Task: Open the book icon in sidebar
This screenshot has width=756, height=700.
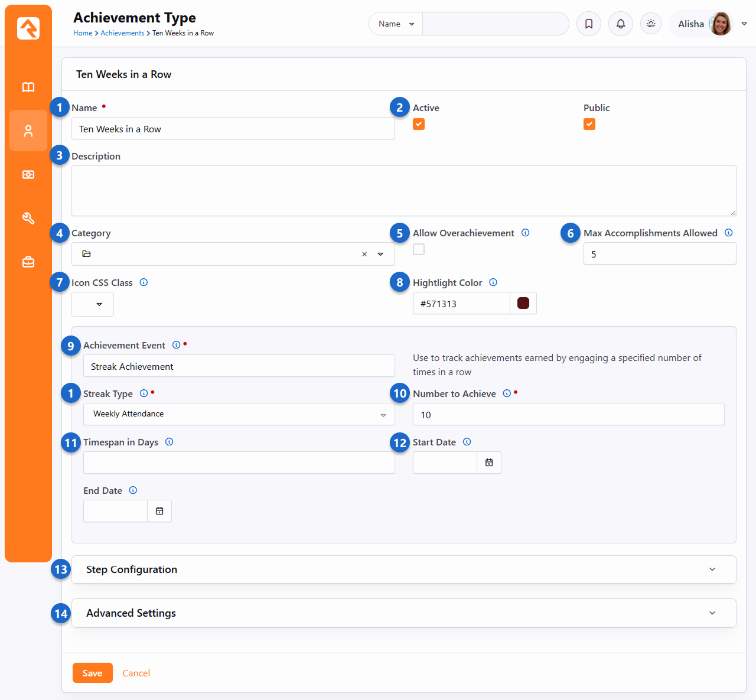Action: click(28, 87)
